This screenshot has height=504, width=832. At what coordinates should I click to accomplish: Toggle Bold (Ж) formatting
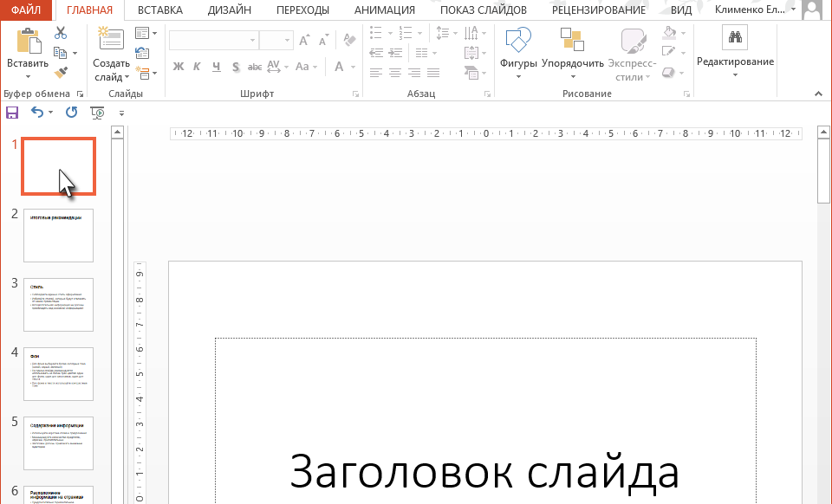tap(179, 67)
